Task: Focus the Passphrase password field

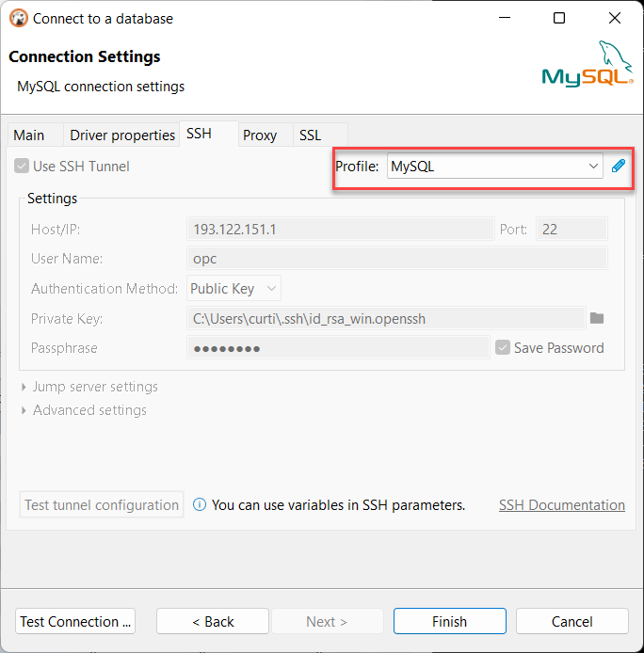Action: [338, 347]
